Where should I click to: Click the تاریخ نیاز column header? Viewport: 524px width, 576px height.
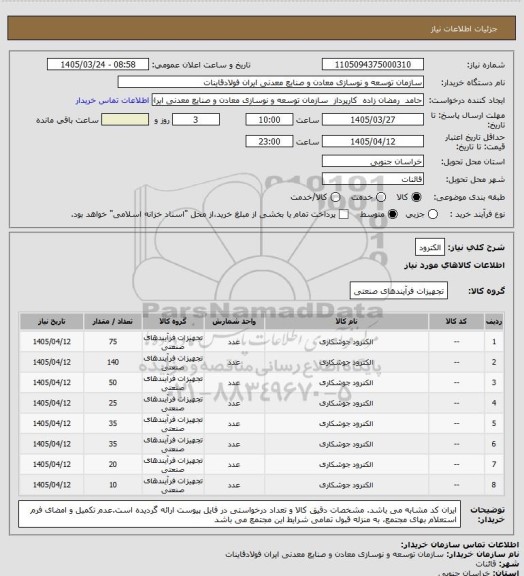pos(51,321)
